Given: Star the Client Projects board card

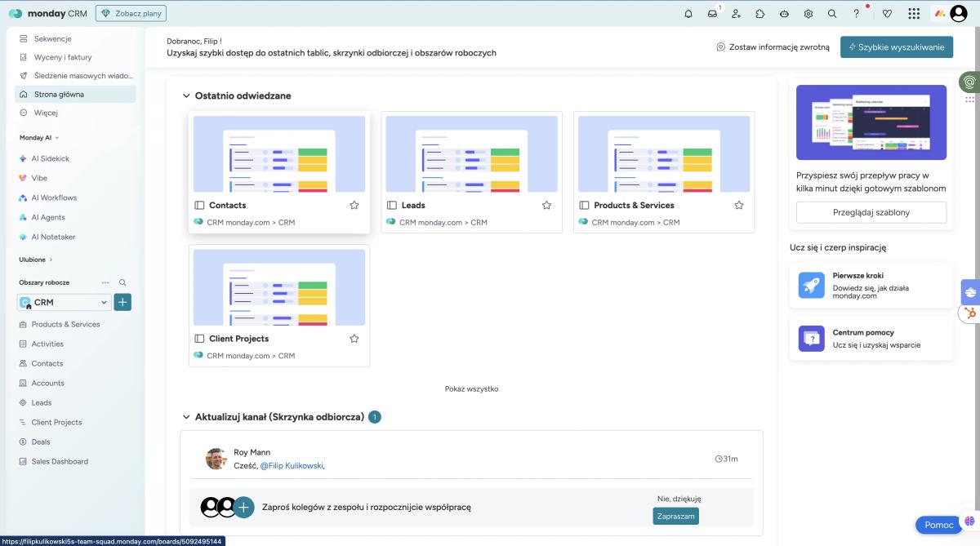Looking at the screenshot, I should coord(354,338).
